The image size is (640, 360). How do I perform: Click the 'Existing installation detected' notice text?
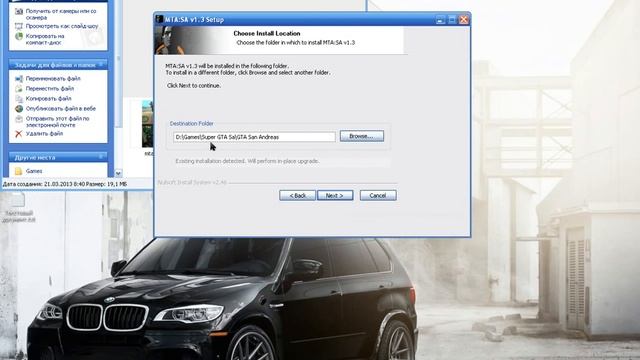(x=247, y=161)
